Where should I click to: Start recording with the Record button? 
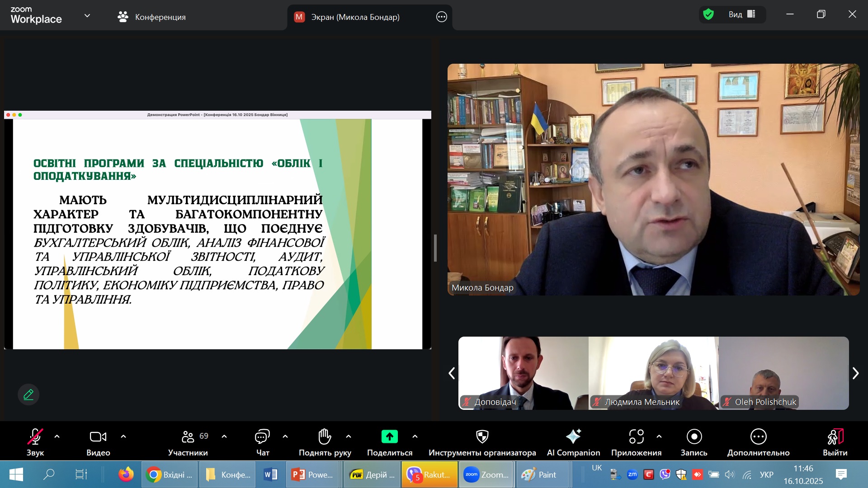click(694, 437)
